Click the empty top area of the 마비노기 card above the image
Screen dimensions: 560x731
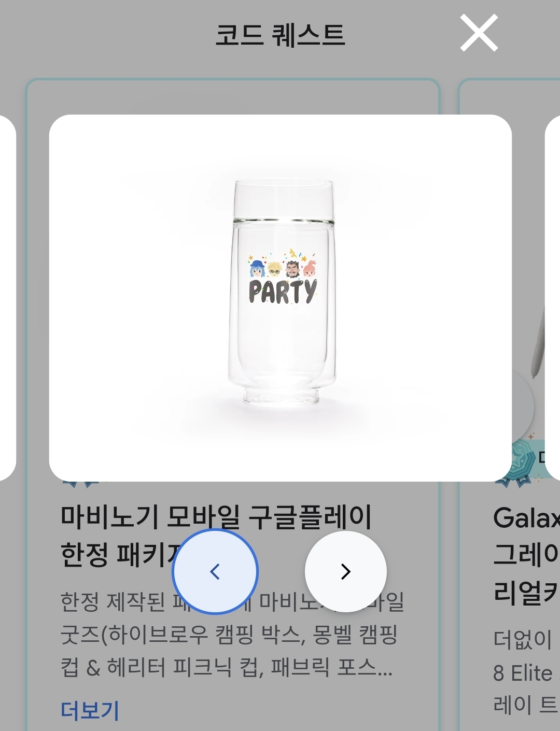(x=233, y=97)
